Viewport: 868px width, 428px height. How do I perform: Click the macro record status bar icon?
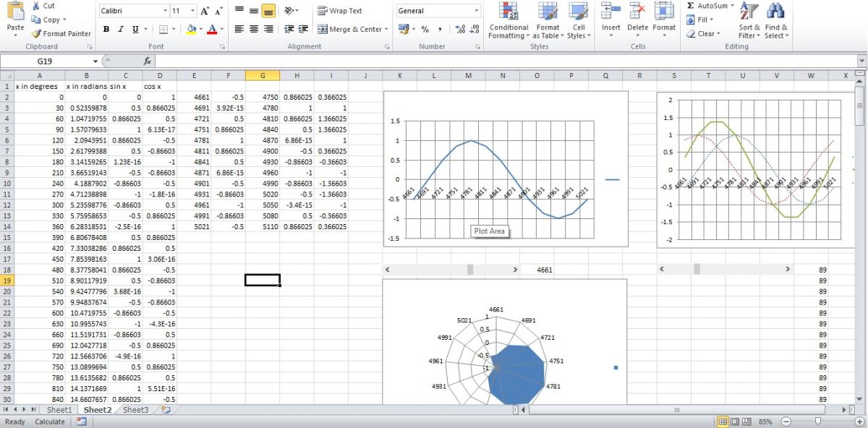[82, 421]
